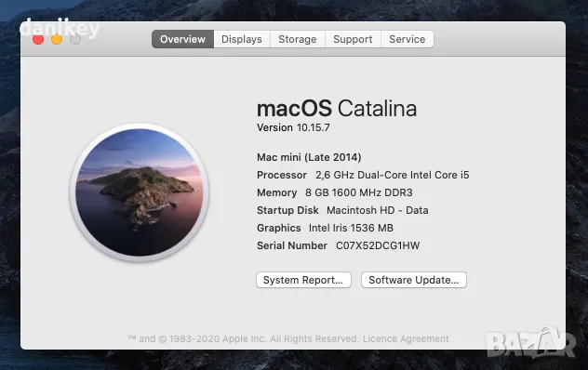
Task: Click the Memory label
Action: [276, 192]
